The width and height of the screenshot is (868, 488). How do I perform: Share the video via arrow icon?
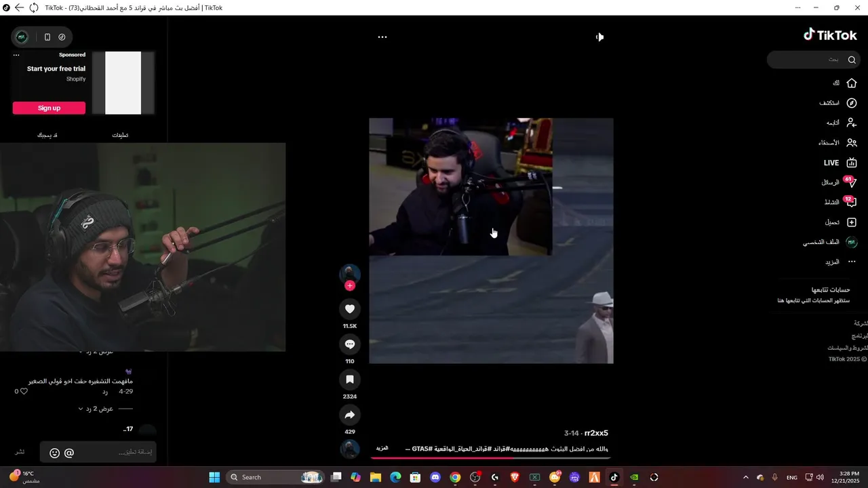tap(350, 415)
